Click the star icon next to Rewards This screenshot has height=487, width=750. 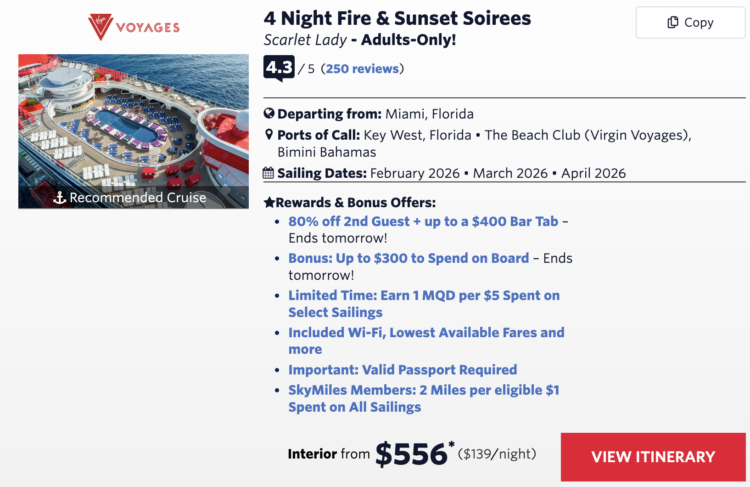pyautogui.click(x=269, y=202)
